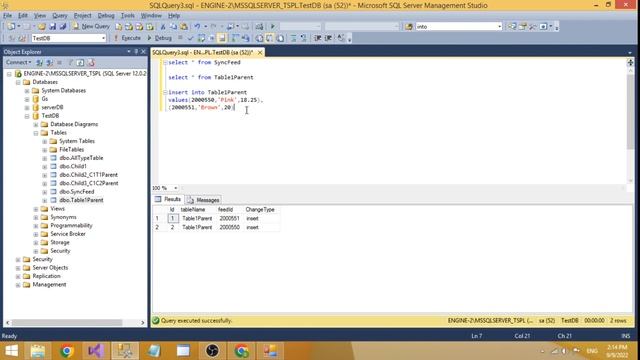Expand the Programmability folder node
This screenshot has width=640, height=360.
pos(36,226)
